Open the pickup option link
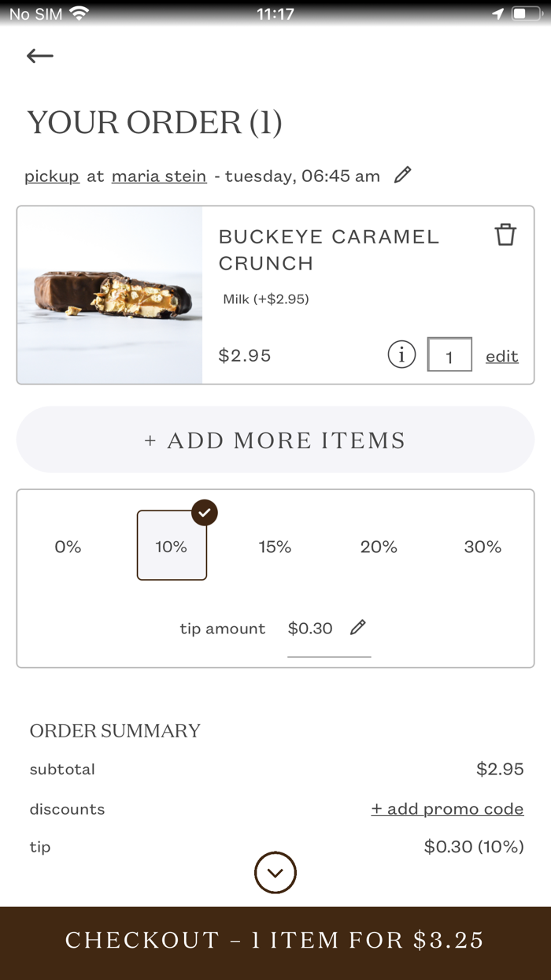Viewport: 551px width, 980px height. click(51, 176)
